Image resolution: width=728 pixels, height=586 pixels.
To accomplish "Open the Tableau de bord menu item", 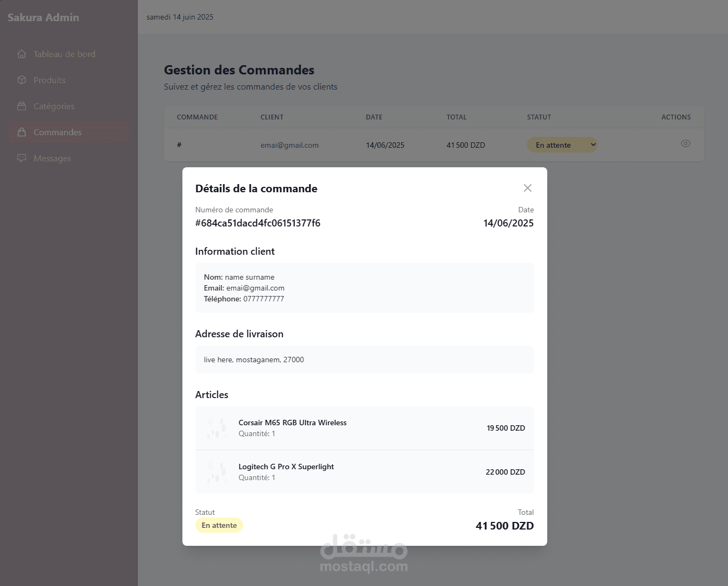I will pyautogui.click(x=64, y=54).
